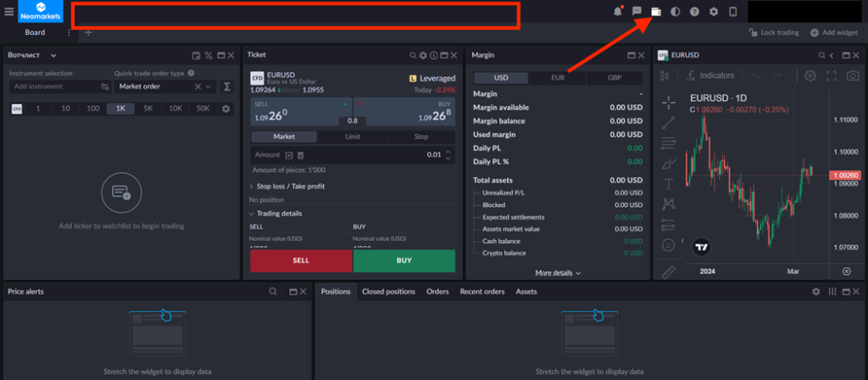The width and height of the screenshot is (868, 380).
Task: Expand the Stop loss / Take profit section
Action: pyautogui.click(x=291, y=186)
